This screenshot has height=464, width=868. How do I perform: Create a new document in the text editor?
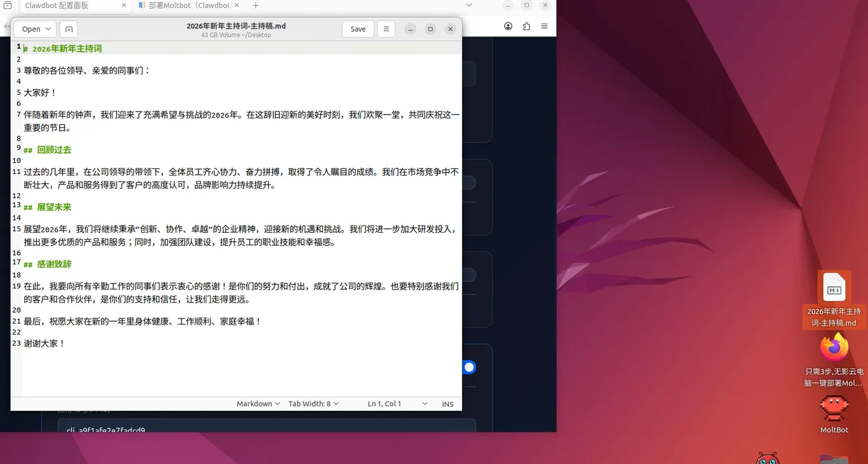click(x=69, y=29)
